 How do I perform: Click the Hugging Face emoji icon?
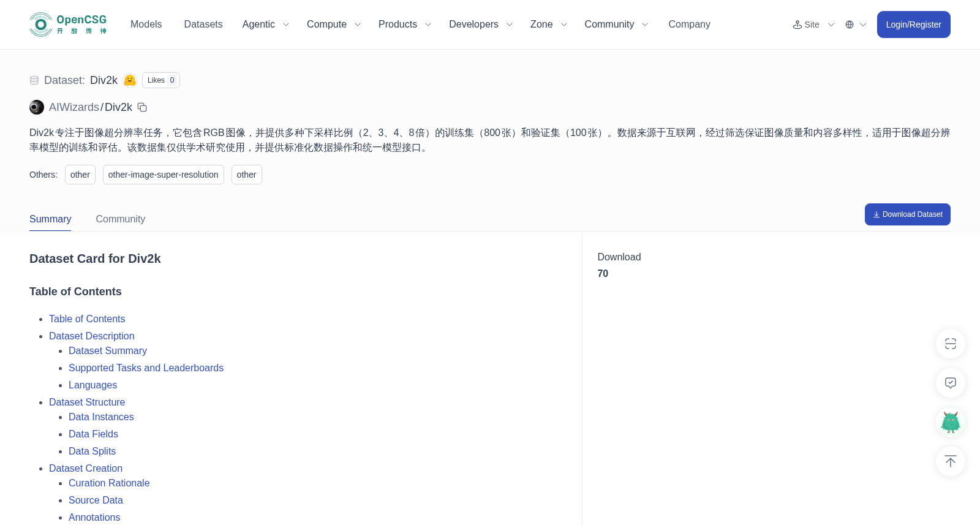coord(130,80)
